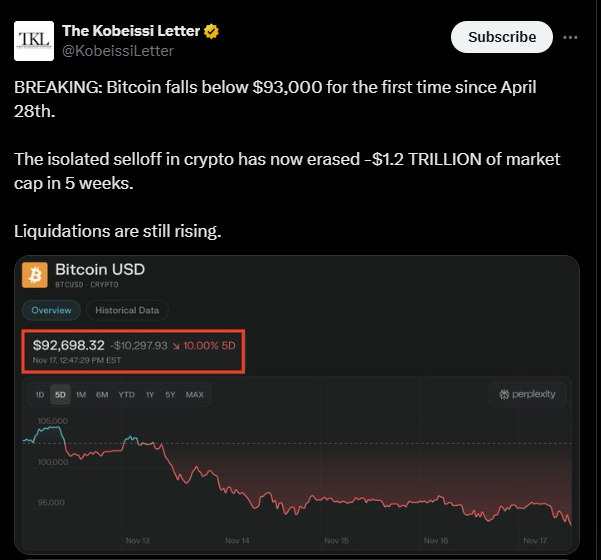Click the Perplexity logo watermark
Viewport: 601px width, 560px height.
pyautogui.click(x=527, y=394)
